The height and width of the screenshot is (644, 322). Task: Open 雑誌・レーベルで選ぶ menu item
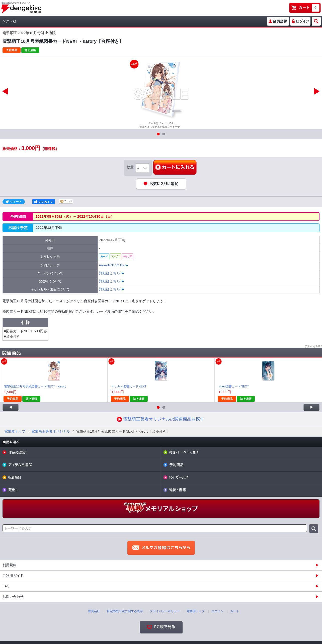point(241,452)
